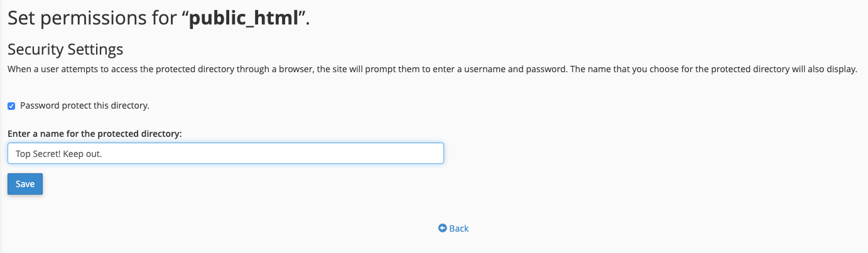
Task: Click the "Enter a name for the protected directory" label
Action: [95, 134]
